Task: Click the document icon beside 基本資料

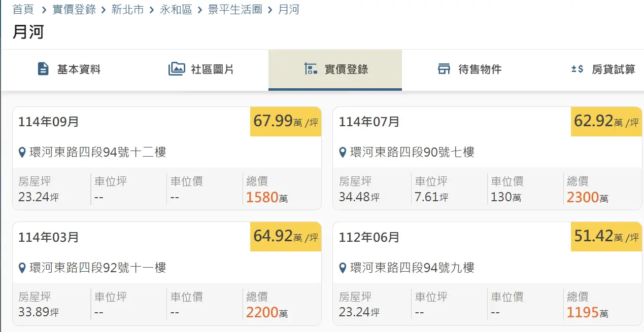Action: (x=44, y=69)
